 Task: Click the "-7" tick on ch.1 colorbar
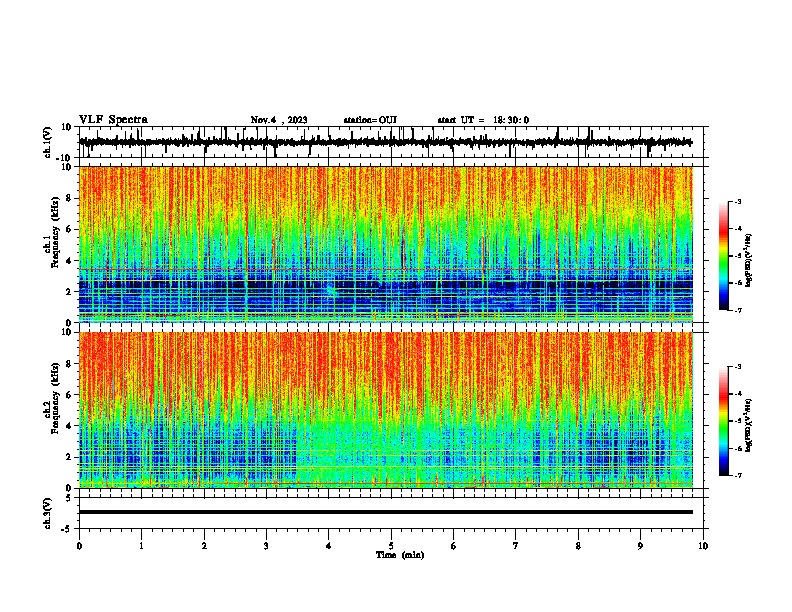click(x=737, y=310)
